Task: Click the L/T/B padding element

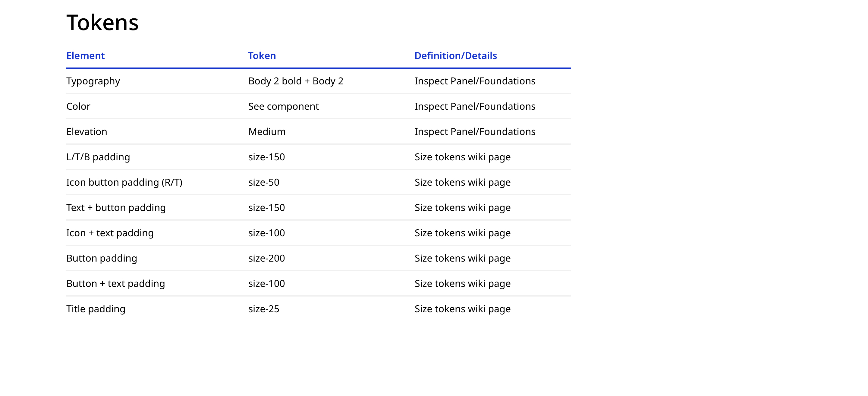Action: coord(98,157)
